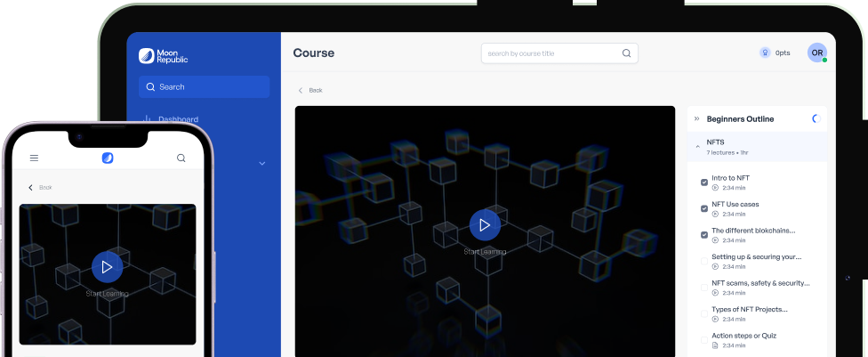Check NFT scams, safety & security lecture
This screenshot has height=357, width=868.
[x=704, y=288]
